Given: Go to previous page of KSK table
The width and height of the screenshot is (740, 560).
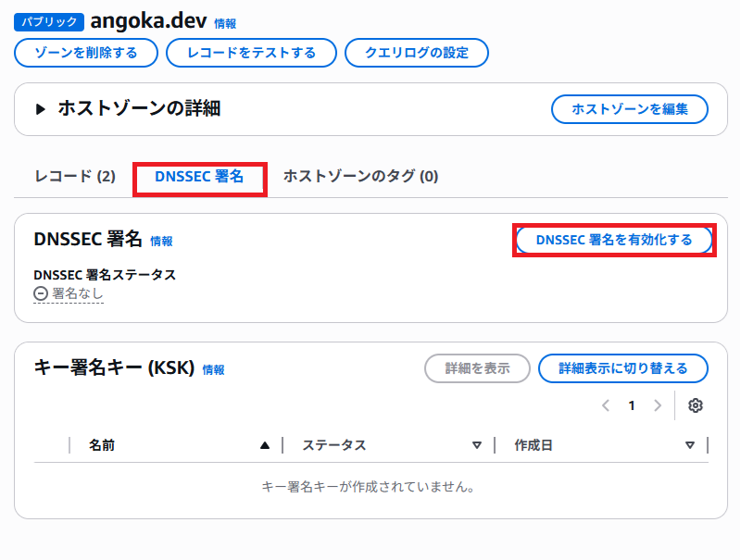Looking at the screenshot, I should pyautogui.click(x=606, y=405).
